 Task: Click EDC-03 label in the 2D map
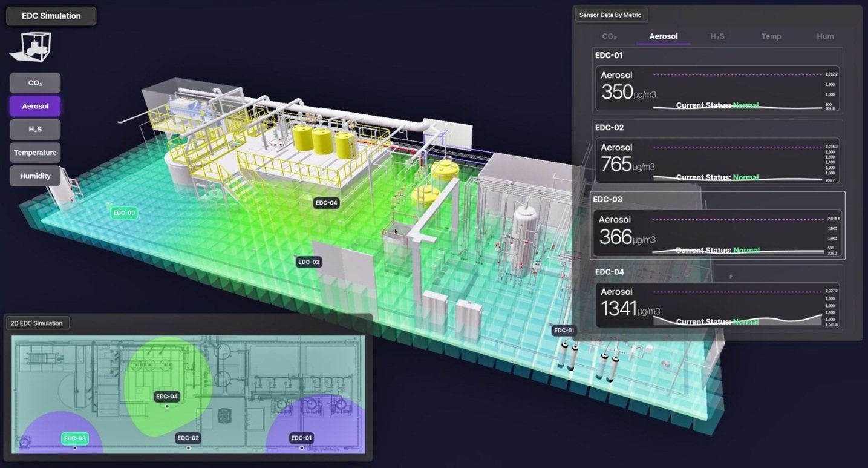tap(75, 438)
